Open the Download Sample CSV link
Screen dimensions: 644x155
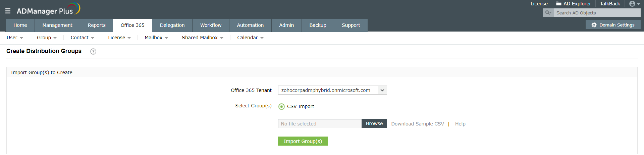[417, 124]
